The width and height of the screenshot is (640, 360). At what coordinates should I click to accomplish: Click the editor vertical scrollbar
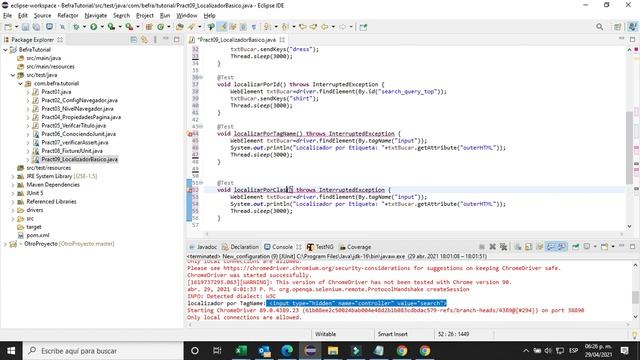coord(629,147)
